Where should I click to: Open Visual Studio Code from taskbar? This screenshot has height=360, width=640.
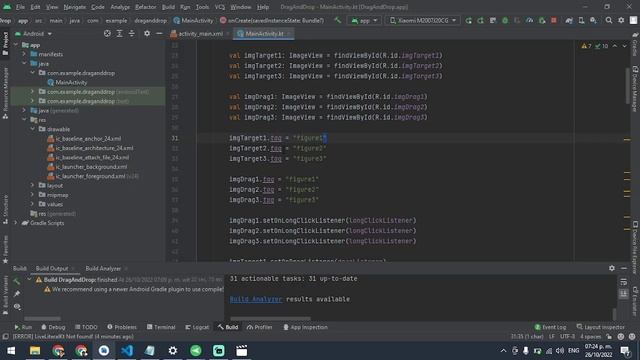127,351
